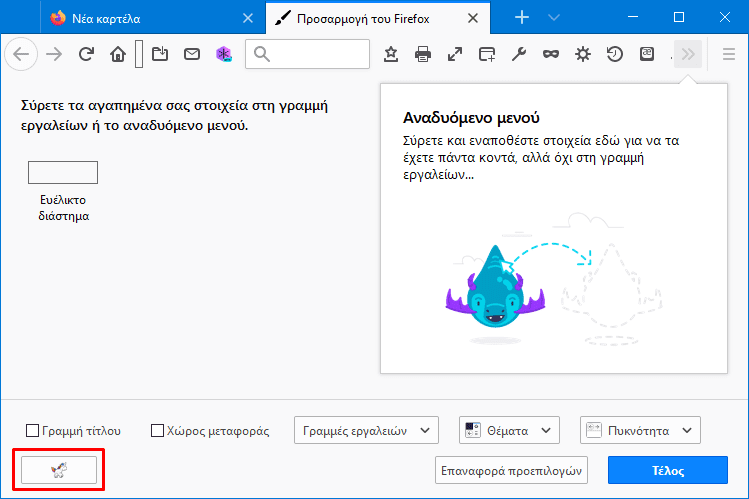This screenshot has width=749, height=499.
Task: Click the purple hexagon extension icon
Action: click(x=224, y=54)
